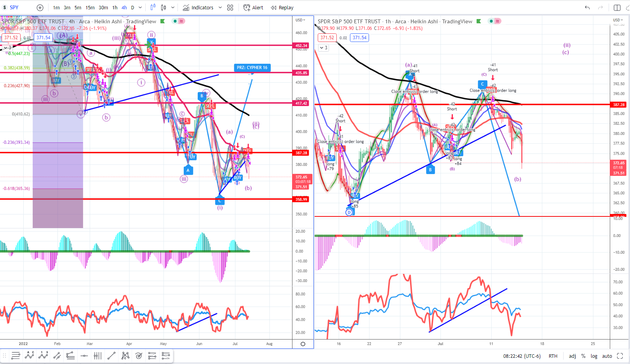Select the Cypher XABCD pattern tool

click(x=125, y=356)
